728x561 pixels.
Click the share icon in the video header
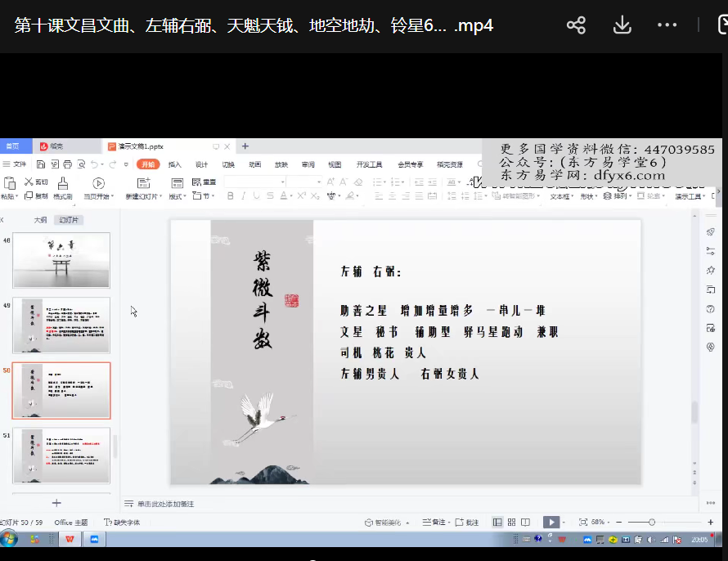pyautogui.click(x=576, y=25)
